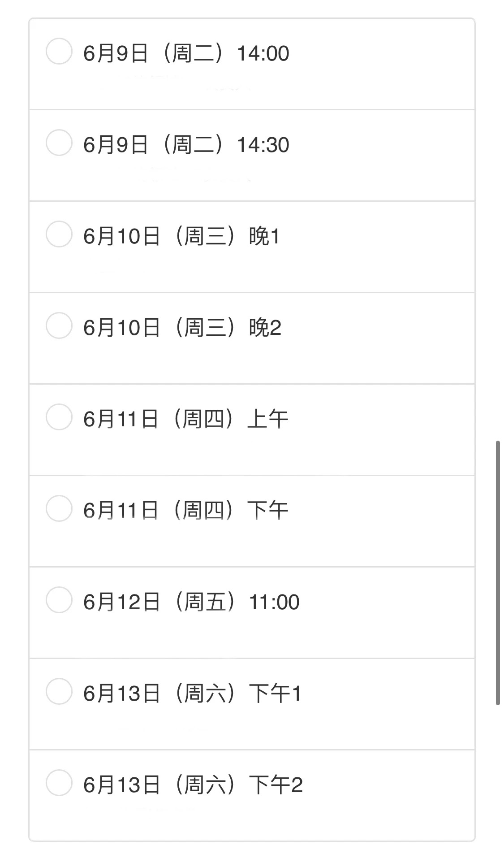Select the 6月11日（周四）下午 radio button
The image size is (504, 867).
[x=59, y=509]
